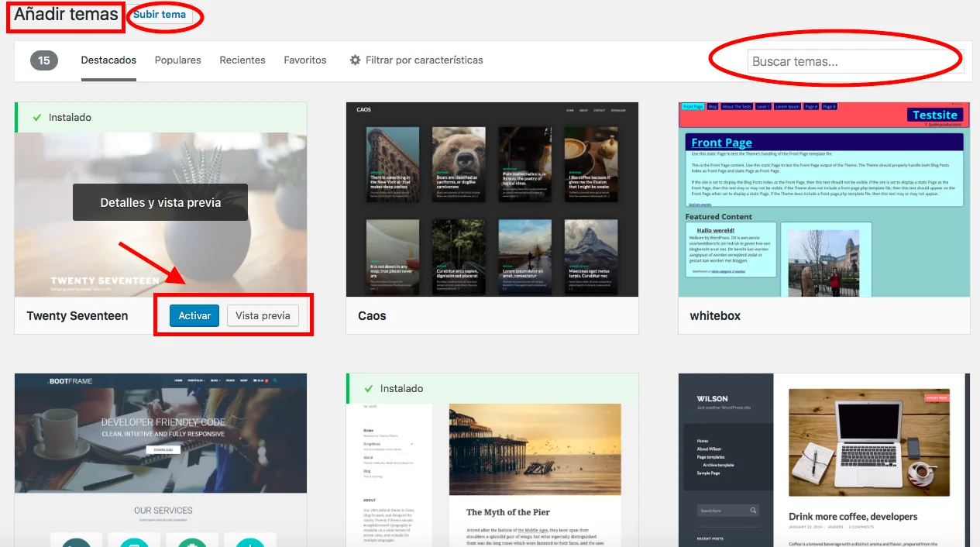Click the Detalles y vista previa overlay
This screenshot has width=980, height=547.
(160, 202)
